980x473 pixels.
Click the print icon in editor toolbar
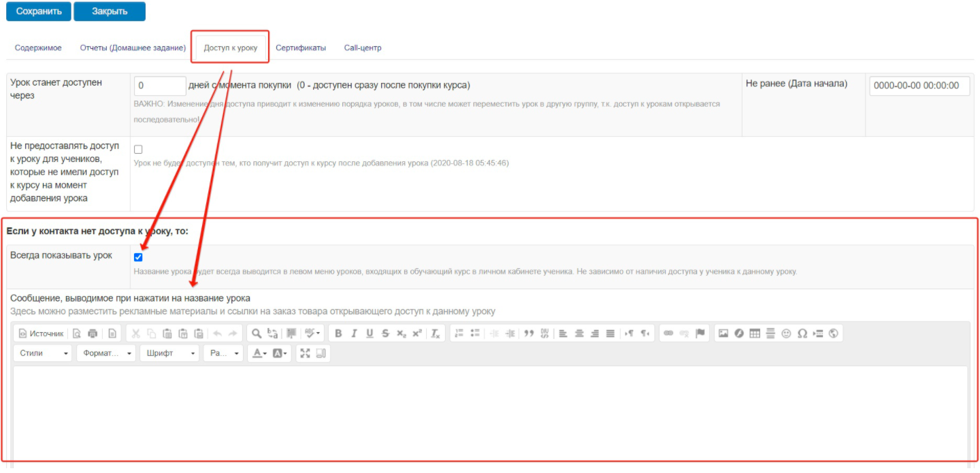93,333
